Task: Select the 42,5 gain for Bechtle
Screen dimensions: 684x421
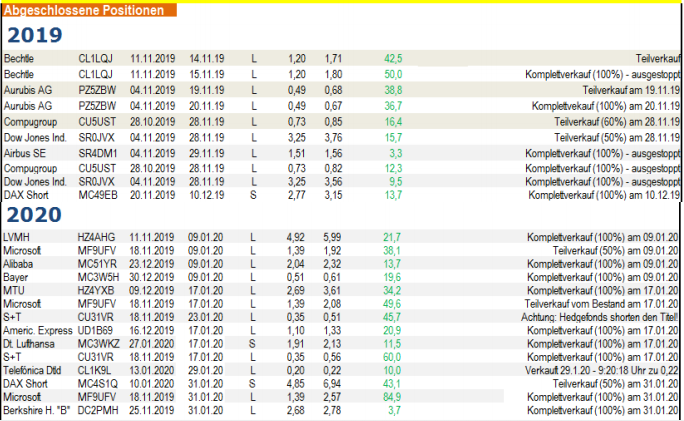Action: tap(393, 58)
